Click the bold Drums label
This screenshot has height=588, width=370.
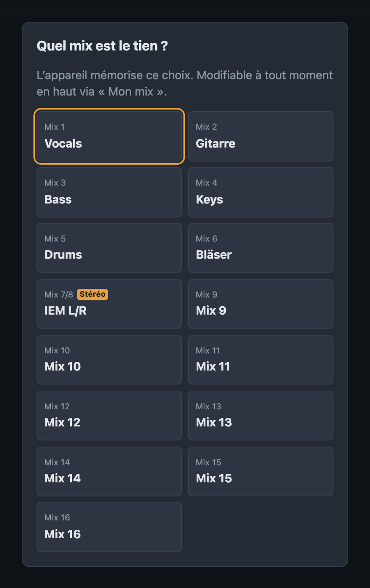63,255
